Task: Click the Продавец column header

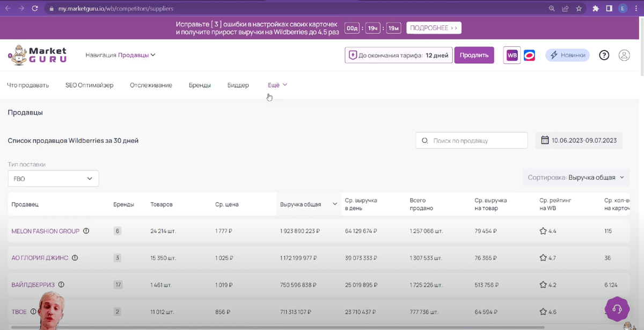Action: click(x=25, y=204)
